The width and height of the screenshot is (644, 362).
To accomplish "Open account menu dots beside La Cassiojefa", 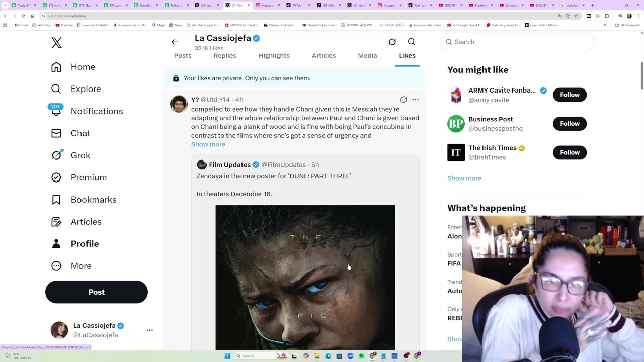I will pos(149,330).
